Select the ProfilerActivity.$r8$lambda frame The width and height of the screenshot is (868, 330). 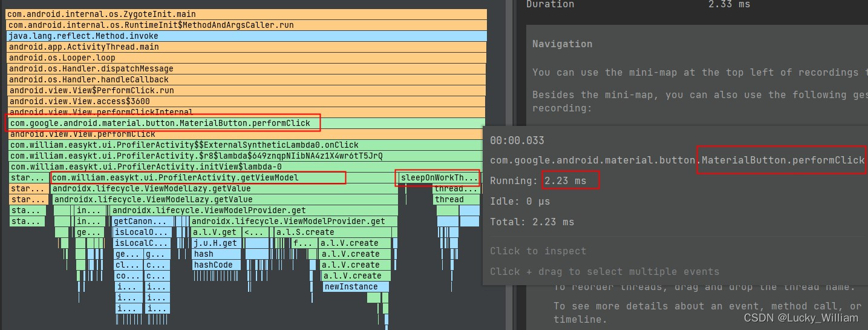pos(246,156)
